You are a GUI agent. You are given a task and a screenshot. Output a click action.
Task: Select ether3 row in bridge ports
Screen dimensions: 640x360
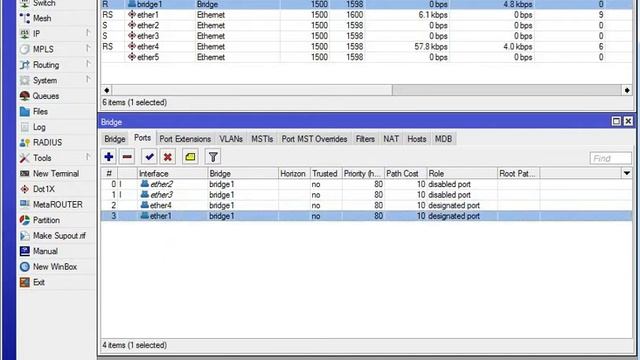366,195
